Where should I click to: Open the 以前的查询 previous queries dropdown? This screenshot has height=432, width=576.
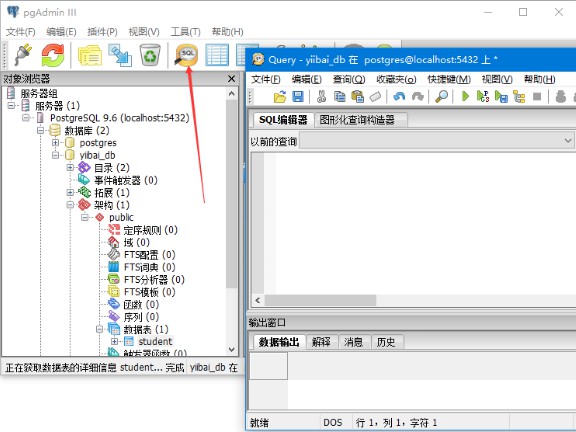(x=568, y=141)
